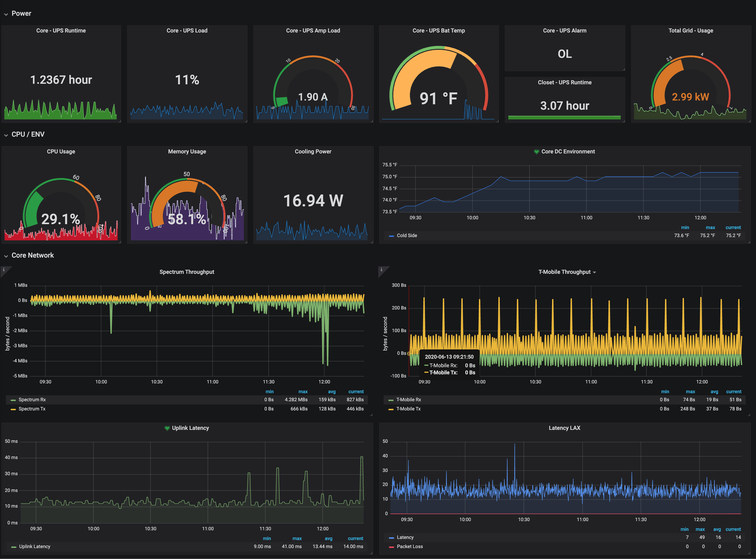Click resize handle of Uplink Latency panel
The width and height of the screenshot is (756, 559).
(x=372, y=553)
